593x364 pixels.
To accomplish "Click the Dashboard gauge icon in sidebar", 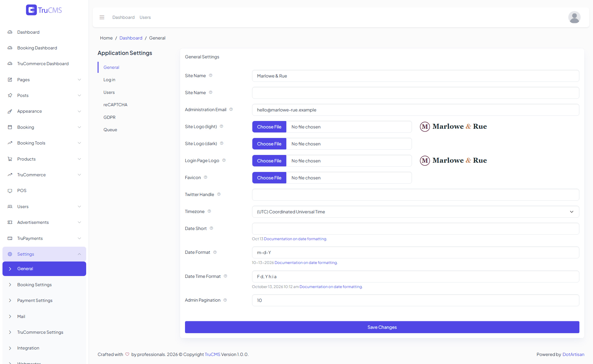I will [x=10, y=32].
